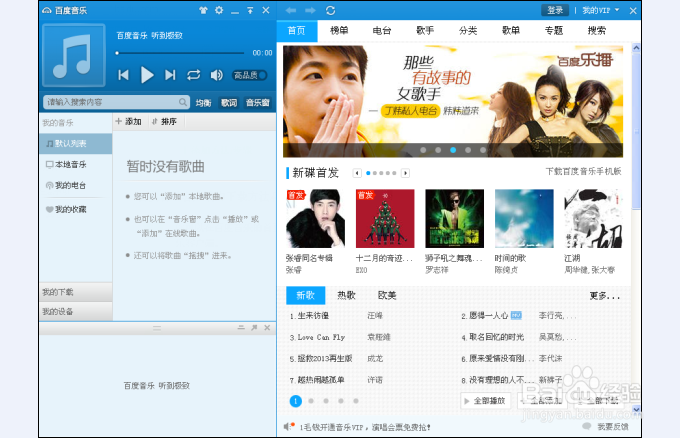The height and width of the screenshot is (438, 680).
Task: Focus the 请输入搜索内容 search field
Action: coord(116,102)
